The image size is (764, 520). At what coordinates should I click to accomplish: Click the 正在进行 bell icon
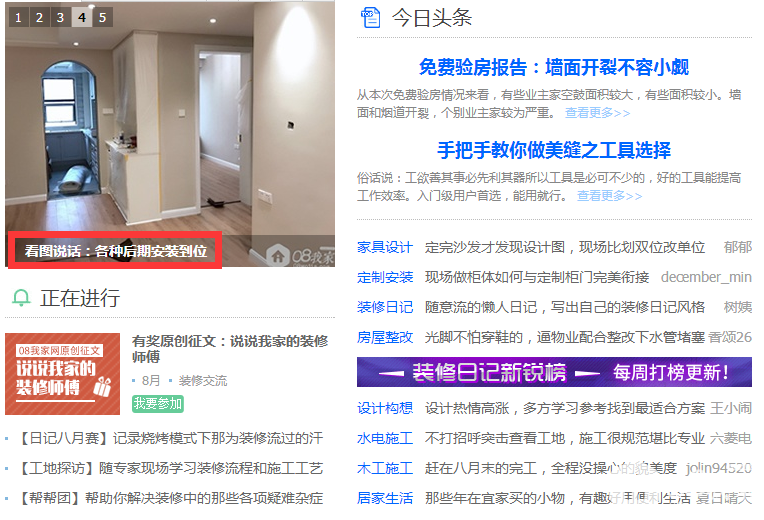coord(21,298)
